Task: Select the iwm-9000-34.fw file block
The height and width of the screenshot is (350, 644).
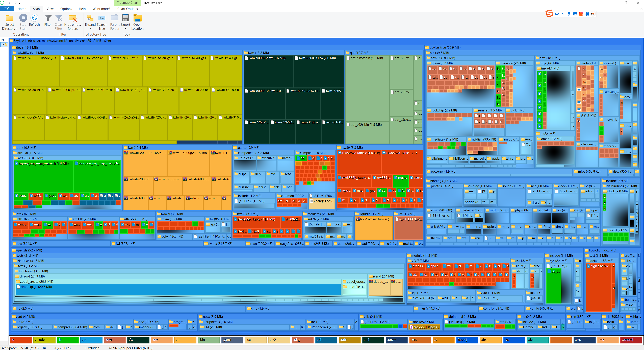Action: 269,71
